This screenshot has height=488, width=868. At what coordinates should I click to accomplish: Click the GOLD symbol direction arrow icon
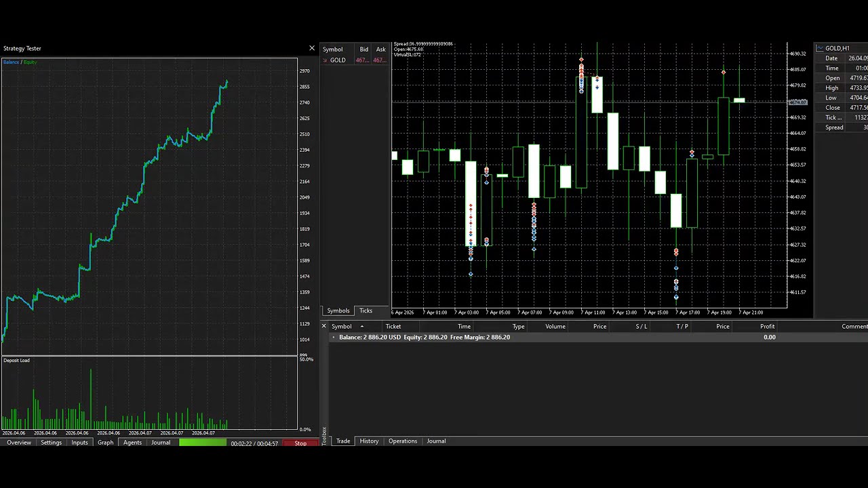click(x=325, y=60)
